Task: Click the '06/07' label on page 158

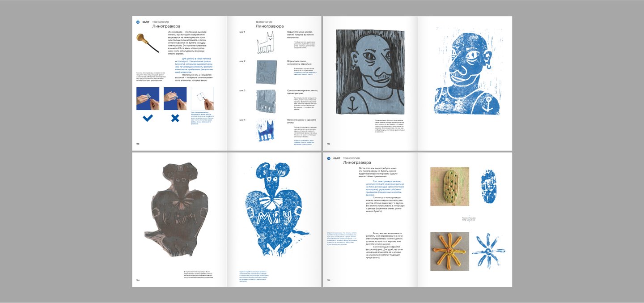Action: click(x=146, y=22)
